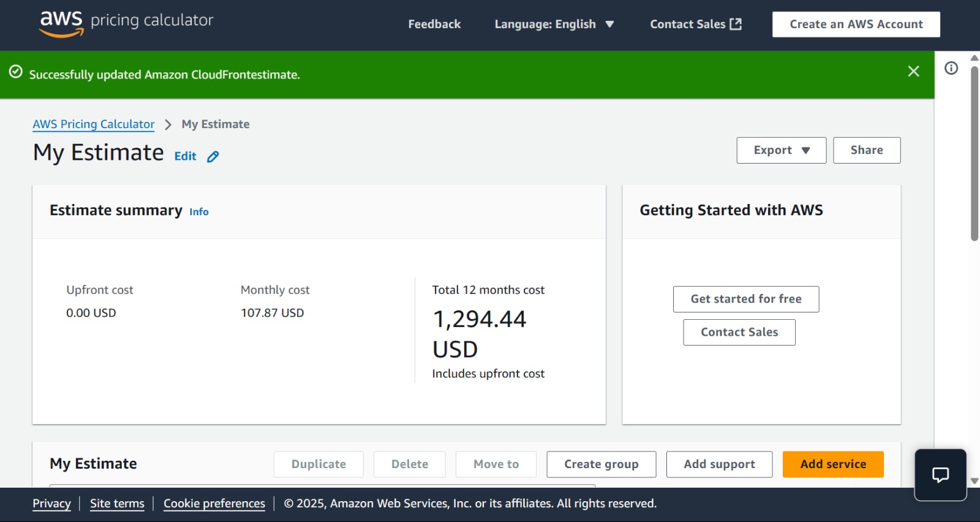This screenshot has width=980, height=522.
Task: Follow the AWS Pricing Calculator breadcrumb link
Action: click(x=94, y=124)
